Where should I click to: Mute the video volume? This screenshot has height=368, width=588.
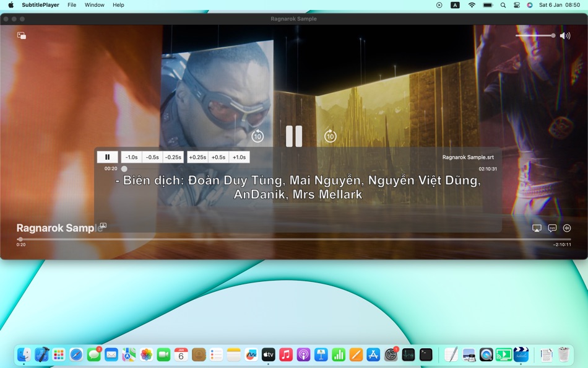(565, 35)
